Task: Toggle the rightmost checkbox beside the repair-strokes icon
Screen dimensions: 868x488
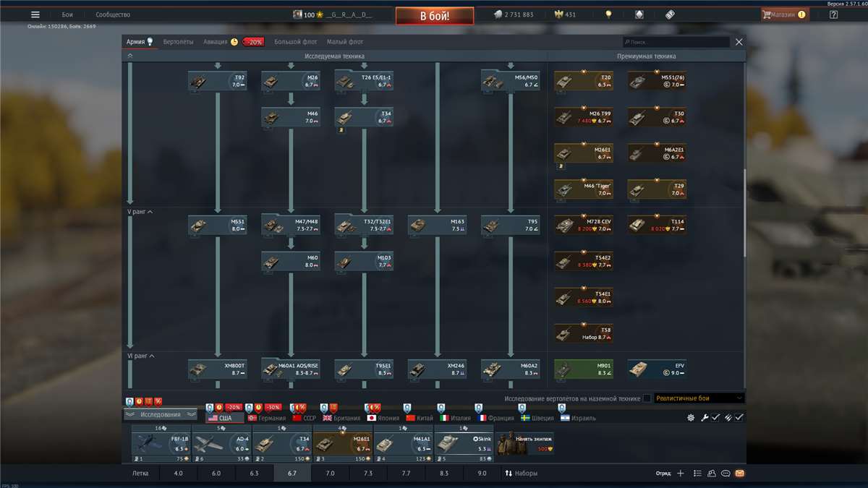Action: (x=739, y=418)
